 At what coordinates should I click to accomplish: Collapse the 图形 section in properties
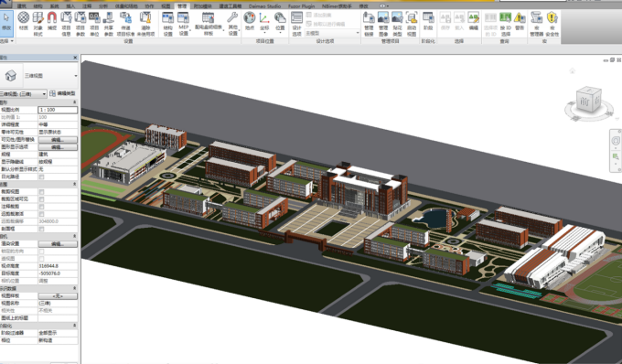click(75, 102)
